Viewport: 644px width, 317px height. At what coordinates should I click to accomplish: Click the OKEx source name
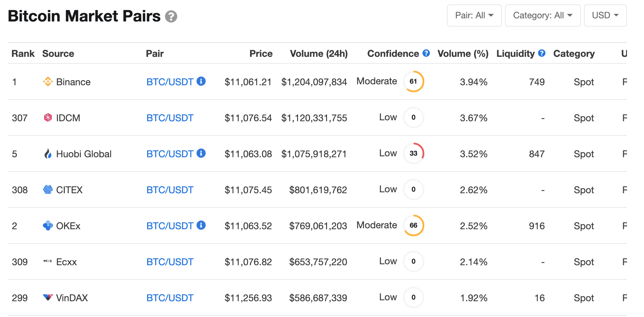[x=68, y=226]
